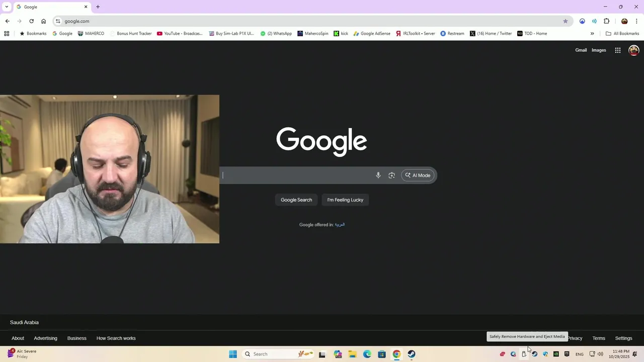Open the Images link
Image resolution: width=644 pixels, height=362 pixels.
[x=599, y=50]
